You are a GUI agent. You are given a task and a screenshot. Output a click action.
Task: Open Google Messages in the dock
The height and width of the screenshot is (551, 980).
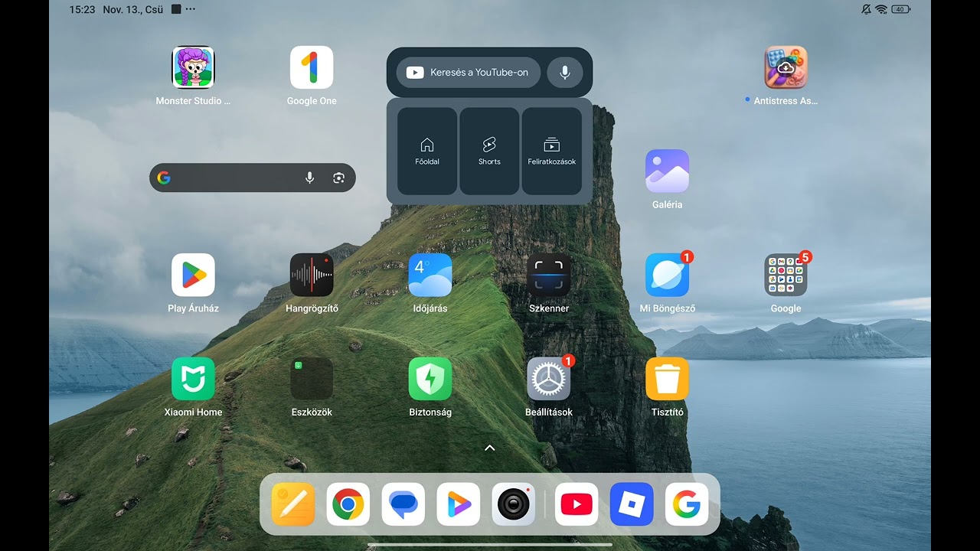403,504
